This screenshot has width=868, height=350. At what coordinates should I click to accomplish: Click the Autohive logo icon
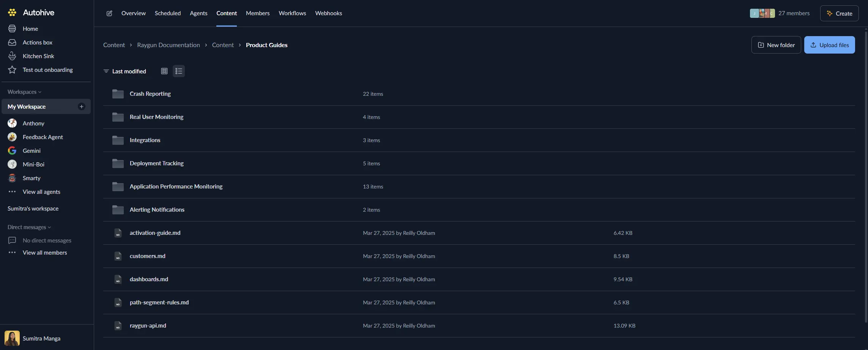[x=12, y=13]
